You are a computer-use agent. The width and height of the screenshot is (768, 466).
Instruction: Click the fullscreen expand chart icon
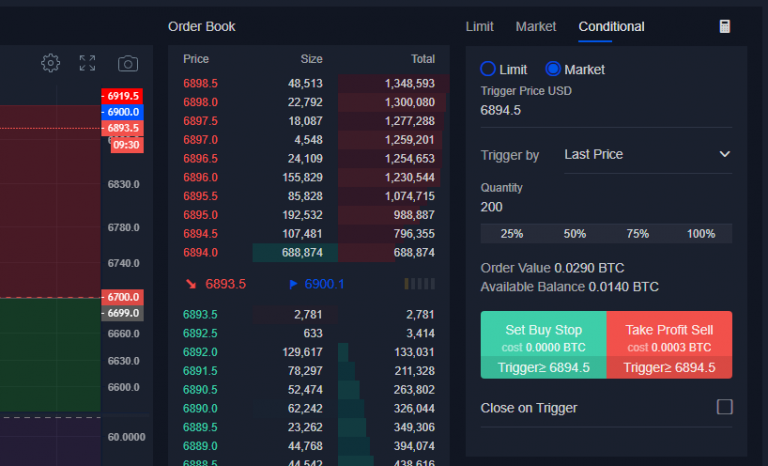point(88,63)
